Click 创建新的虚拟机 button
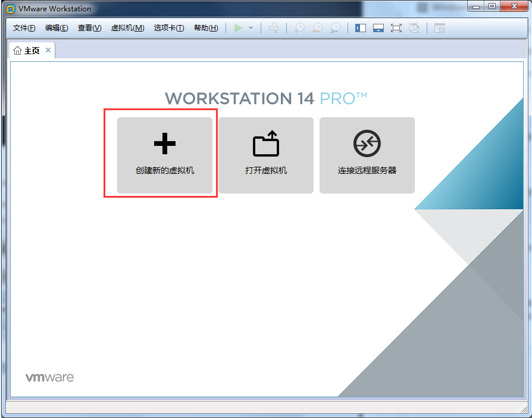The image size is (532, 418). click(165, 155)
